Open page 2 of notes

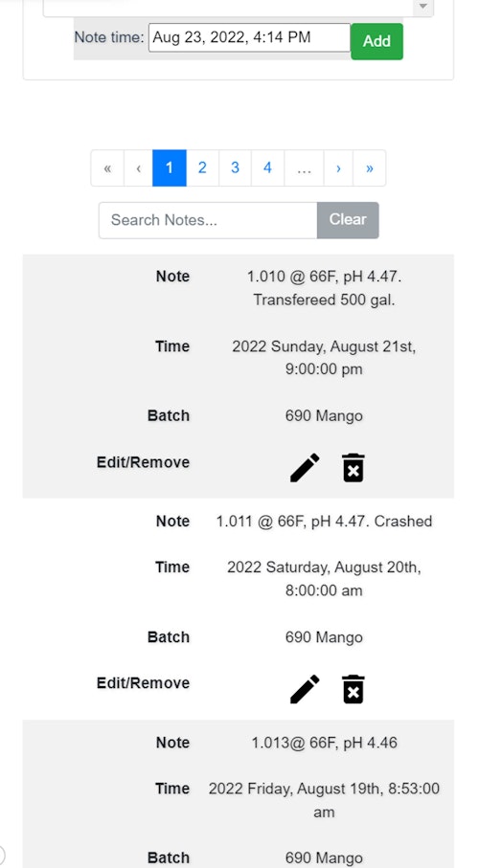pos(202,168)
